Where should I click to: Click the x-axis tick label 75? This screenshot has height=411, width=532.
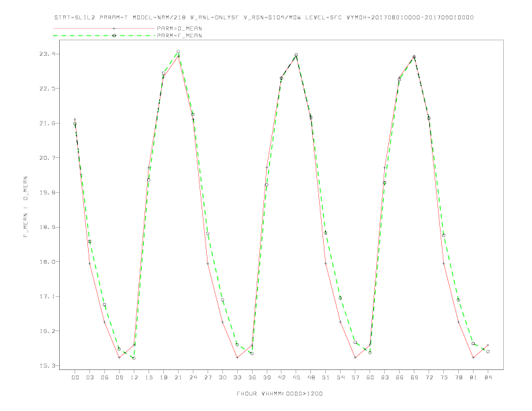coord(444,377)
